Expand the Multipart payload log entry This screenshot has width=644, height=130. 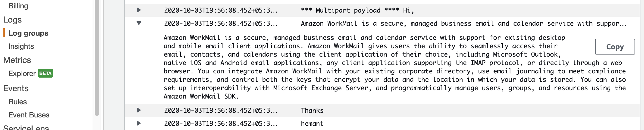(139, 10)
